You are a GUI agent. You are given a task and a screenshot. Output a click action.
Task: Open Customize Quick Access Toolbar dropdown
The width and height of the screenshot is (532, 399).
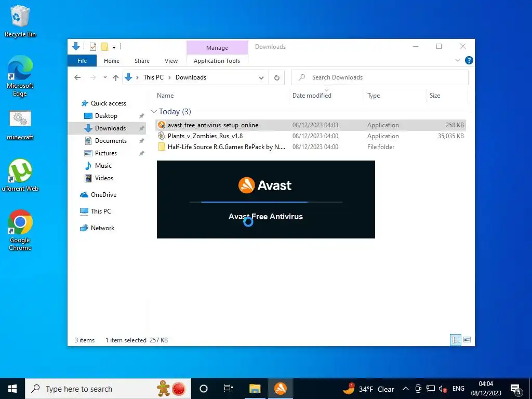click(x=114, y=47)
